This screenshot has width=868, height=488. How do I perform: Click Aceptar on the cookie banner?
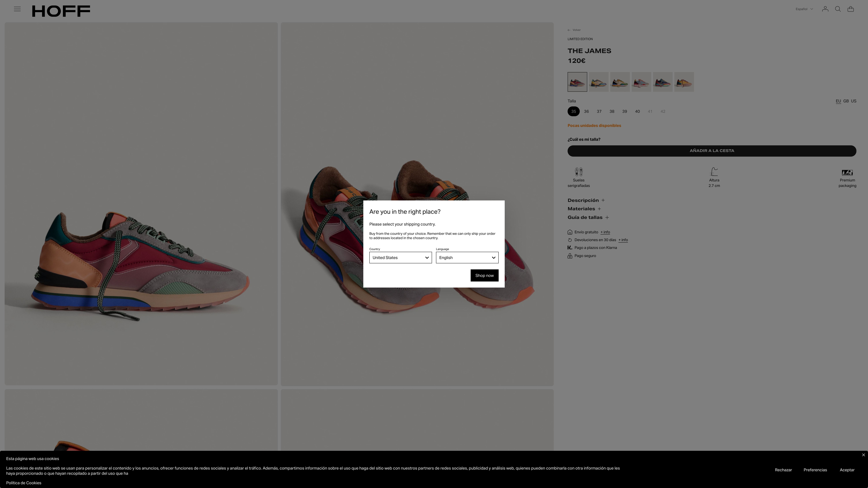pos(847,470)
